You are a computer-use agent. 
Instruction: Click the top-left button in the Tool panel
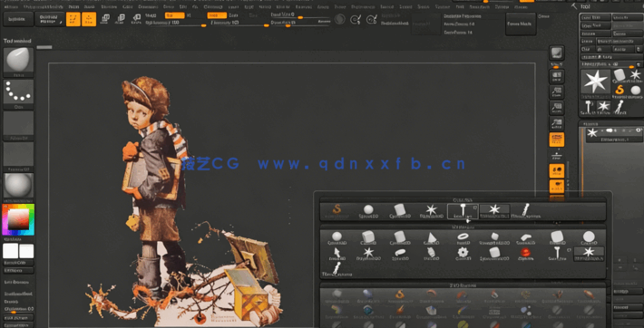(x=596, y=17)
